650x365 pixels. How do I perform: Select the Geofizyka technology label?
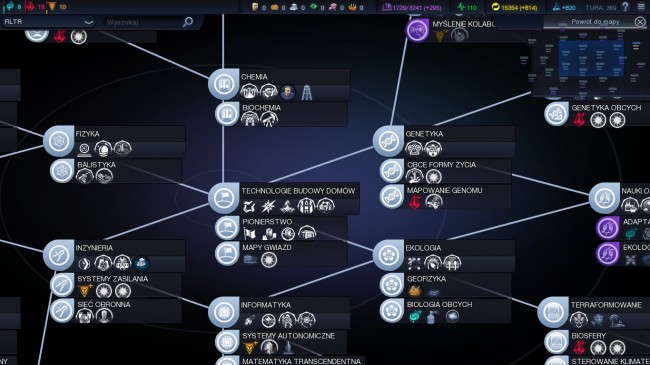[426, 279]
